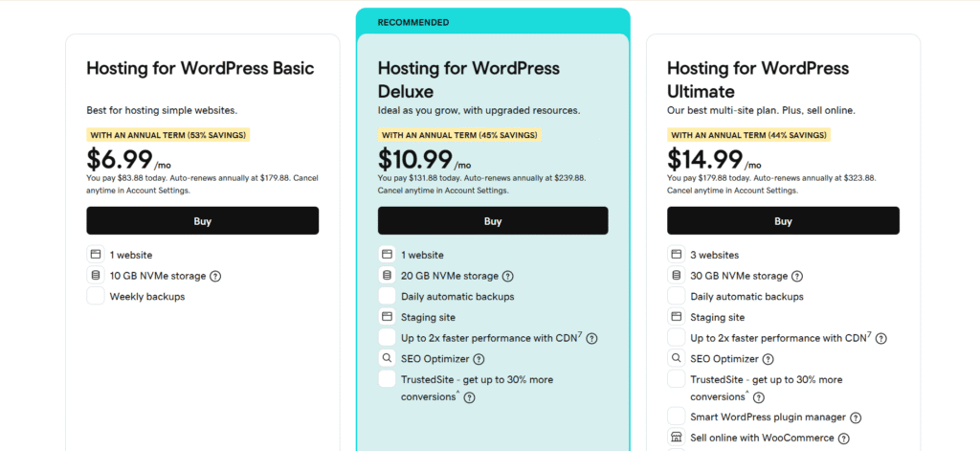The image size is (980, 451).
Task: Open SEO Optimizer help icon in Deluxe plan
Action: [479, 359]
